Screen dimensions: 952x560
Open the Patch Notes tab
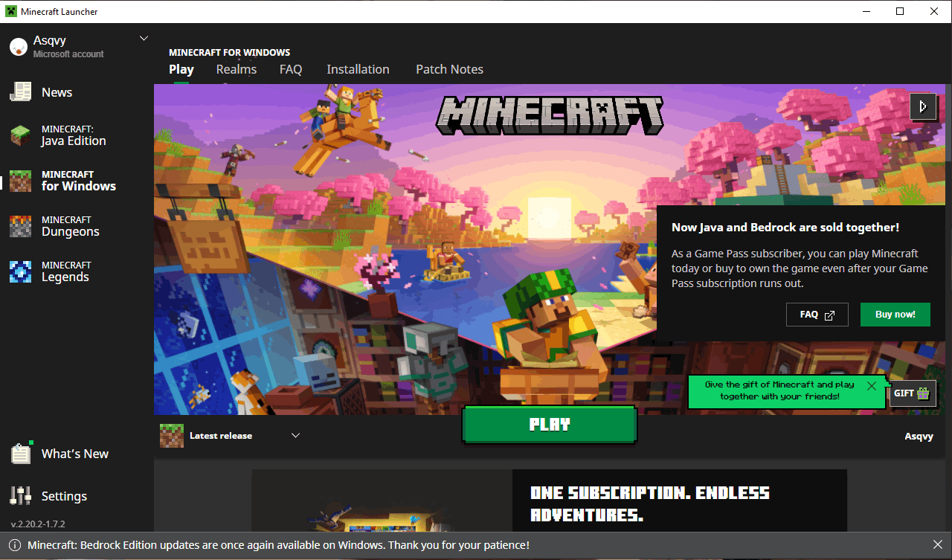449,69
